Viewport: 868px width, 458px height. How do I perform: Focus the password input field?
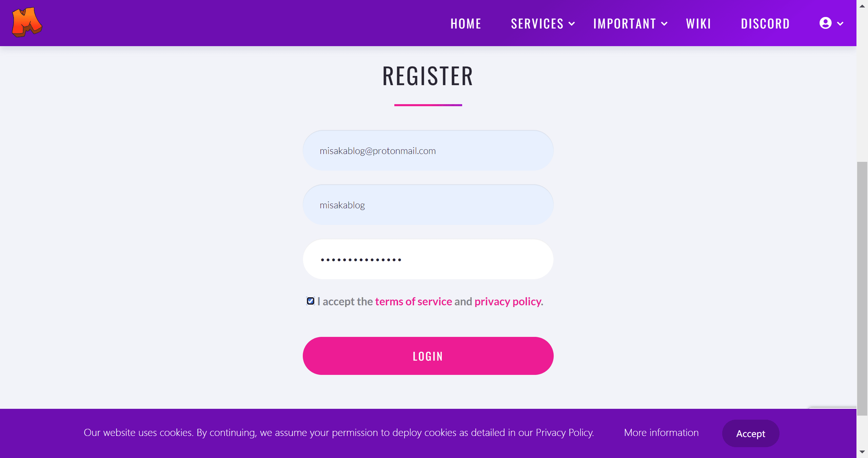pyautogui.click(x=428, y=260)
